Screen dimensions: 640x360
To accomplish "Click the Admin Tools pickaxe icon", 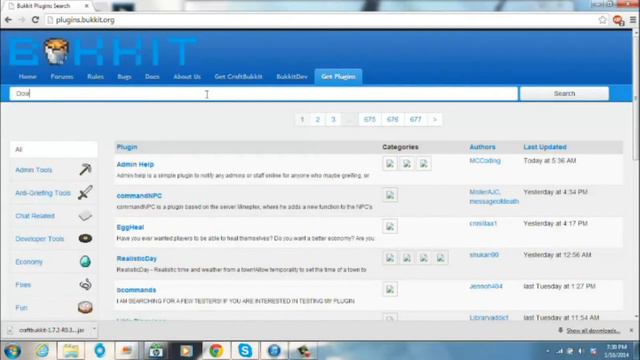I will (85, 169).
